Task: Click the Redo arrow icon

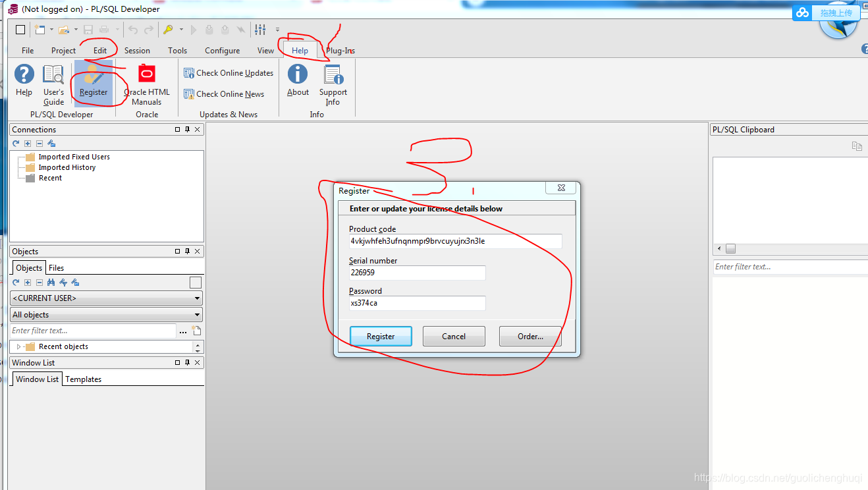Action: click(x=149, y=30)
